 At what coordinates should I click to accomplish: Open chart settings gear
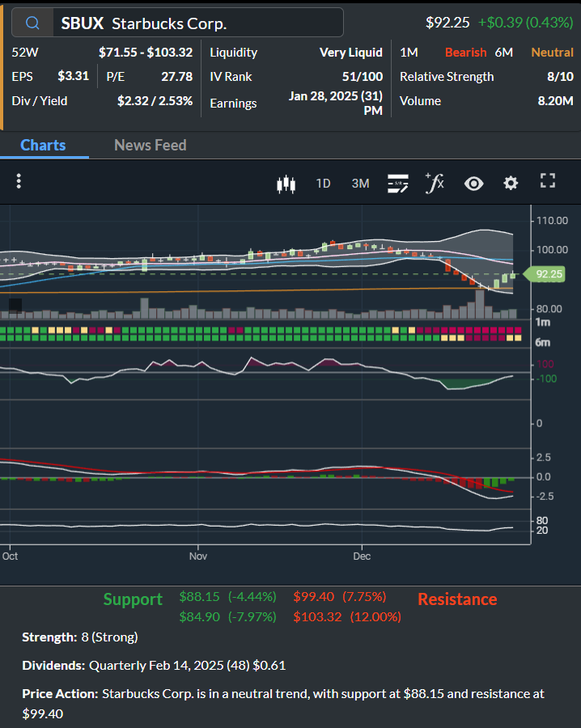(x=511, y=183)
